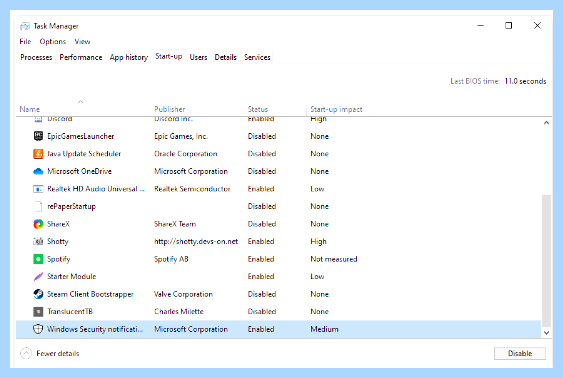Select the Start-up tab

pyautogui.click(x=169, y=57)
